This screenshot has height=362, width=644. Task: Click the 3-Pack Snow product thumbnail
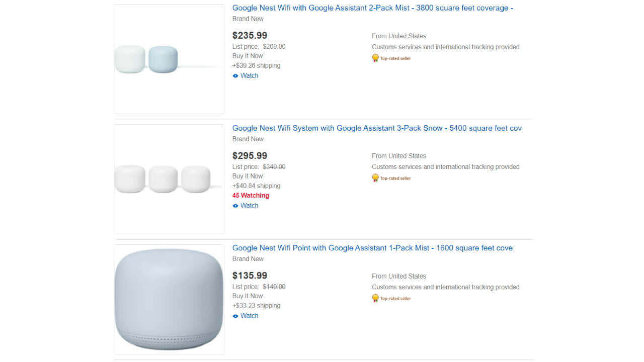(x=169, y=179)
